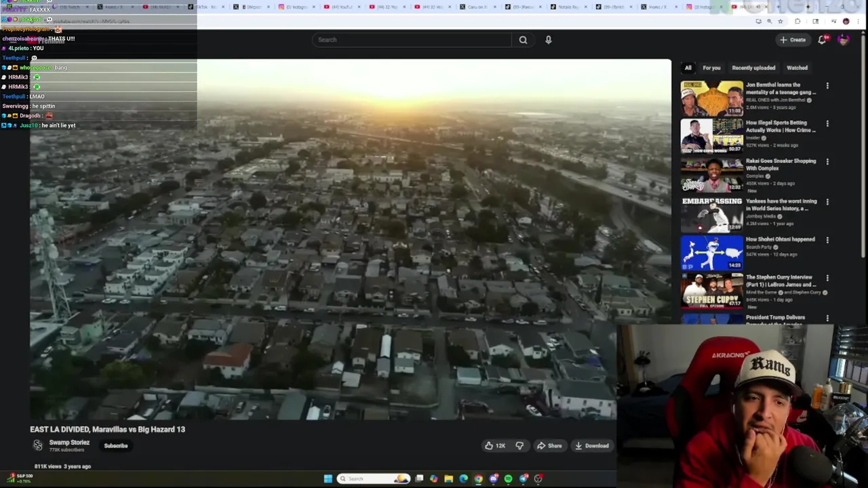Click the Create button
The width and height of the screenshot is (868, 488).
point(793,40)
